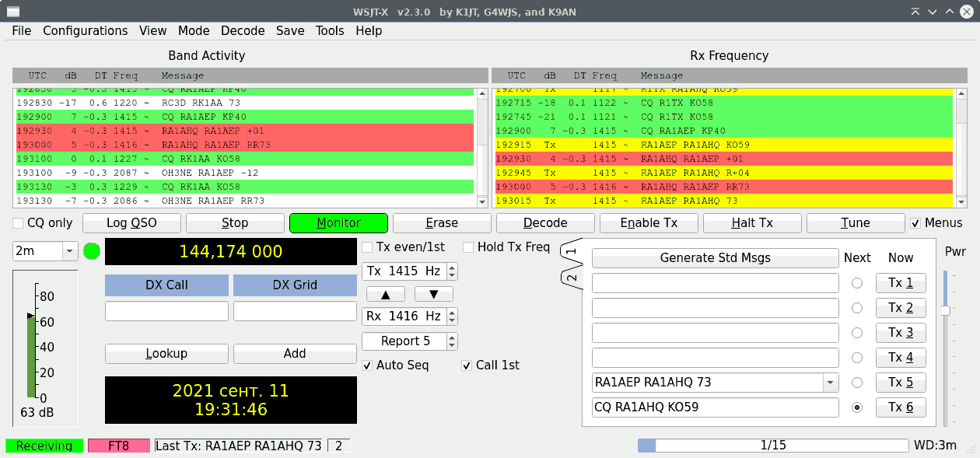Open the 2m band dropdown
The image size is (980, 458).
45,251
